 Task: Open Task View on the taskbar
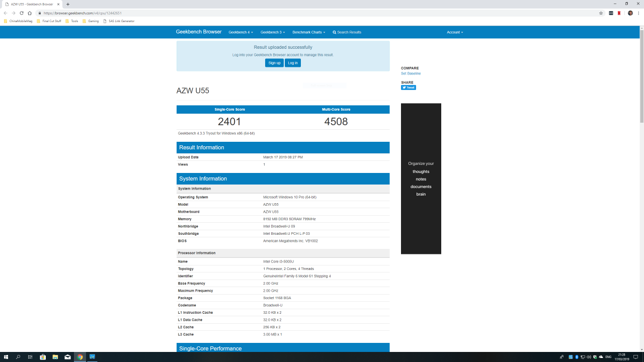(x=30, y=357)
